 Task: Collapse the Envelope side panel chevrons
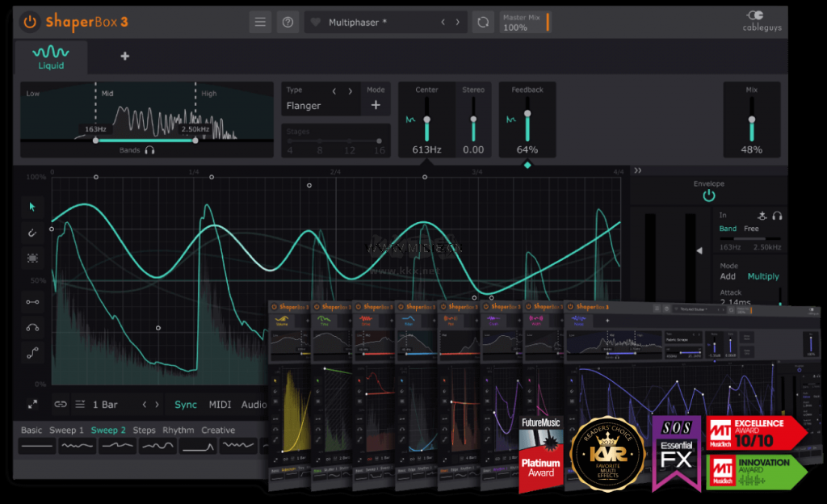tap(637, 170)
